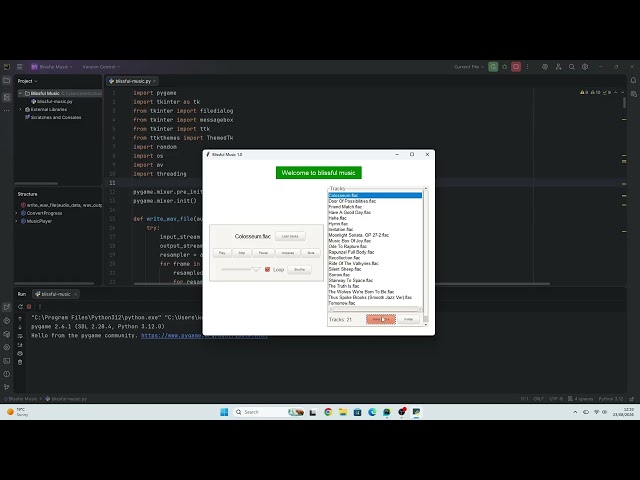Image resolution: width=640 pixels, height=480 pixels.
Task: Click the Load tracks button
Action: pyautogui.click(x=290, y=236)
